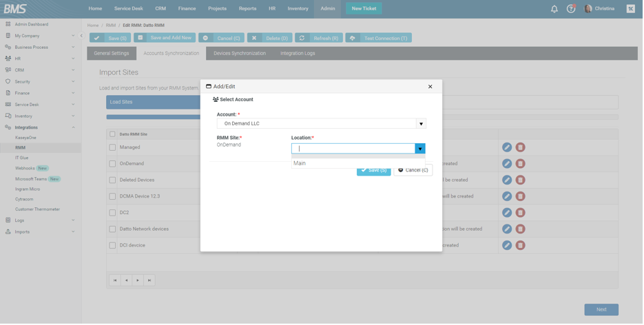
Task: Click delete trash icon for OnDemand row
Action: 521,164
